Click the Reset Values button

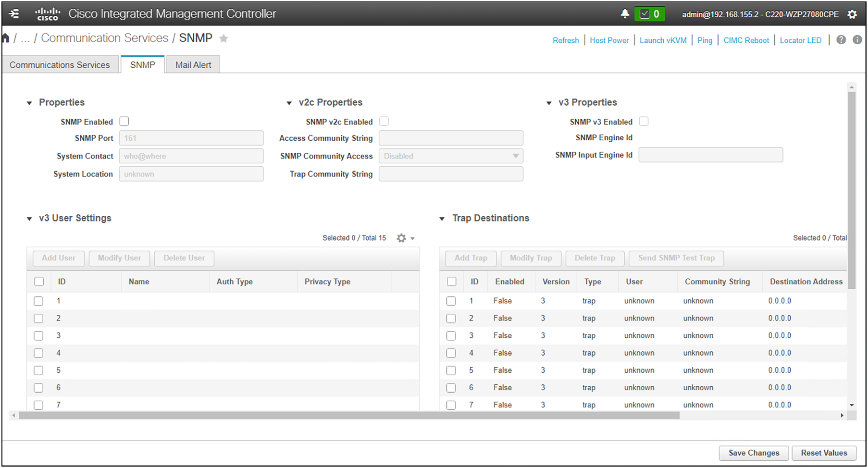(x=824, y=453)
